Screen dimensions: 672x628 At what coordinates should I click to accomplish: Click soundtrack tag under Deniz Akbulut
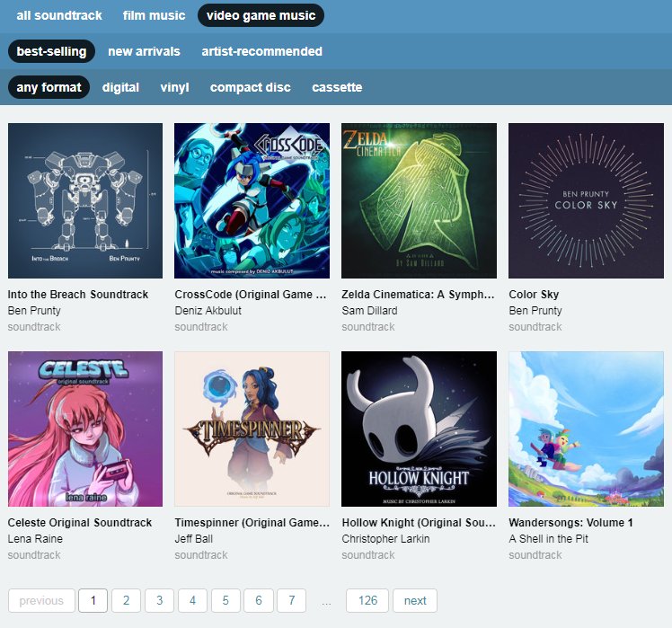coord(201,327)
